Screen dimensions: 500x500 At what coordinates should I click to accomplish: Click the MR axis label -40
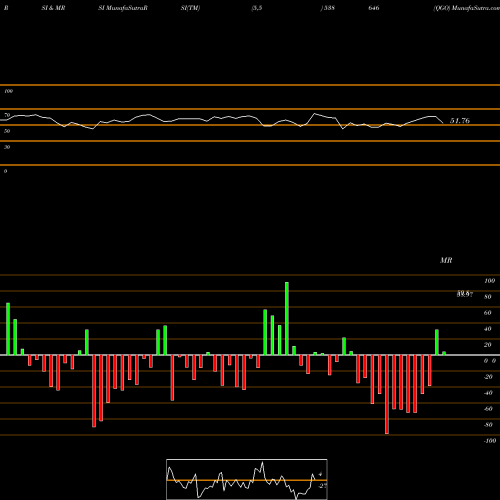click(488, 393)
